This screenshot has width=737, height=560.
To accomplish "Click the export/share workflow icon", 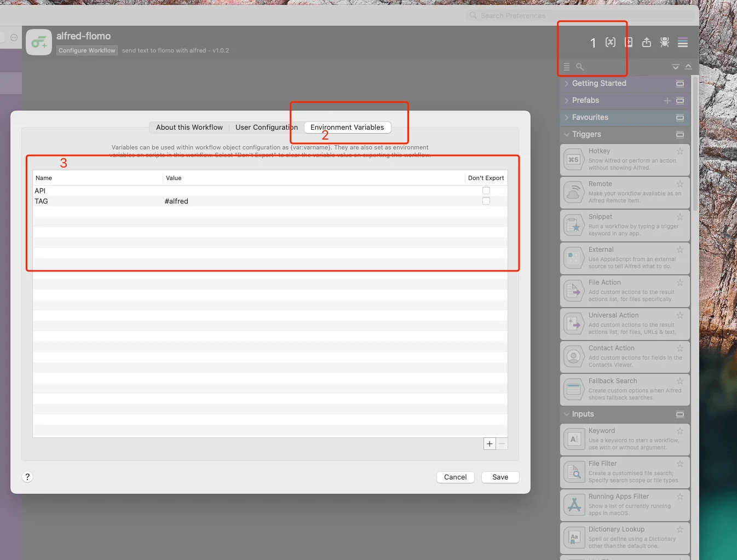I will click(647, 42).
